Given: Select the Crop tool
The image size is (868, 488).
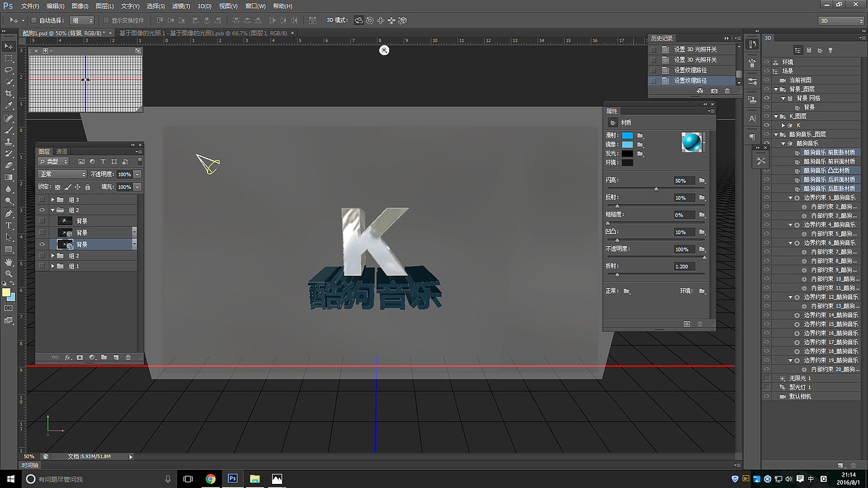Looking at the screenshot, I should coord(9,94).
